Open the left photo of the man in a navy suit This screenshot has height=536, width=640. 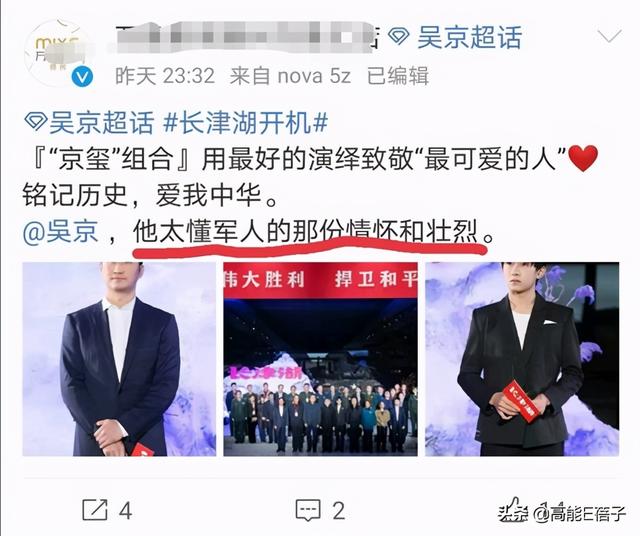coord(119,359)
